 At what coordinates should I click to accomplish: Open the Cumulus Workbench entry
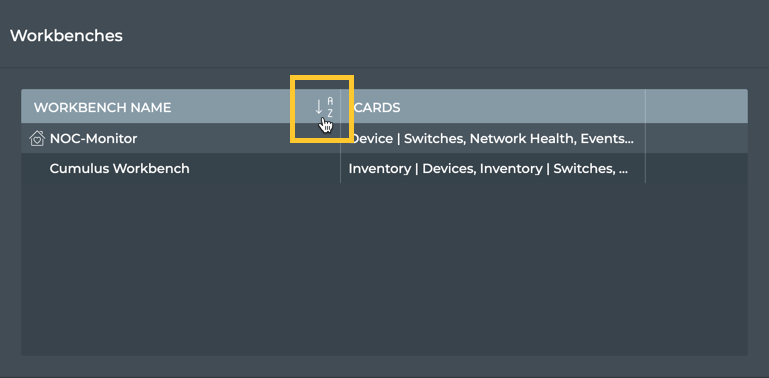120,169
